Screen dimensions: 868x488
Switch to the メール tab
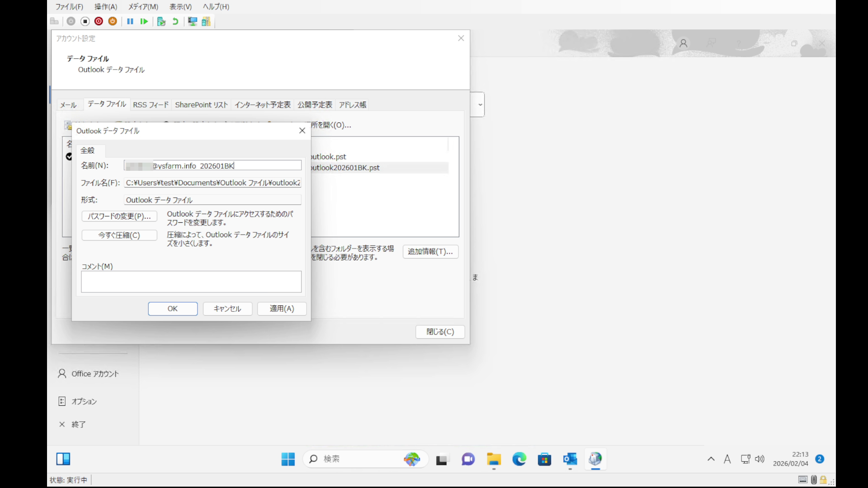68,105
